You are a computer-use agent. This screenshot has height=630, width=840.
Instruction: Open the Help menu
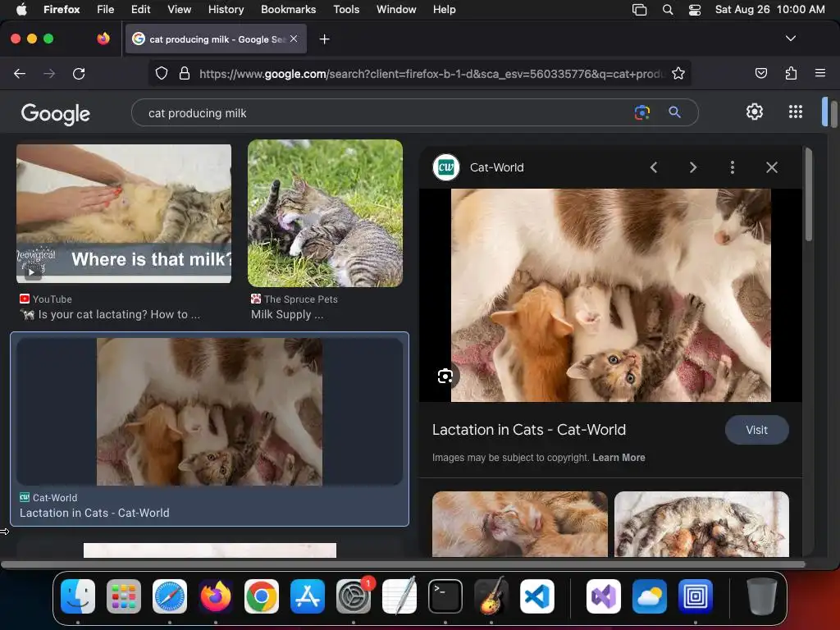click(x=444, y=10)
